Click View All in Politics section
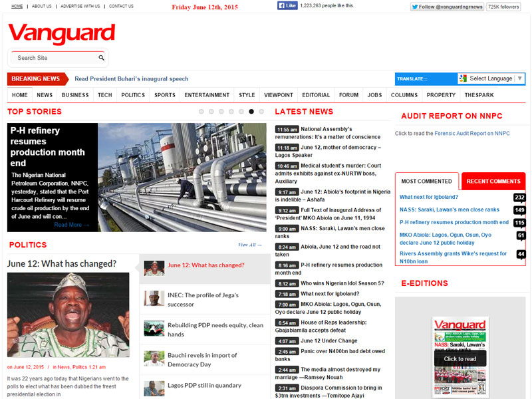Screen dimensions: 532x399 250,245
